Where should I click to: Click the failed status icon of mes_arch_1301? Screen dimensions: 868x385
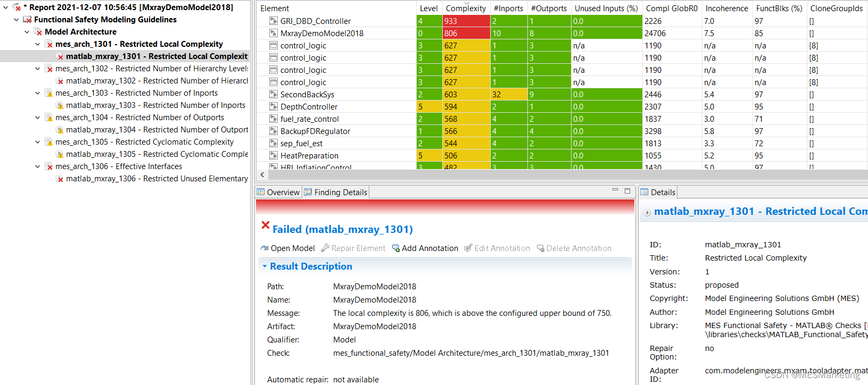[x=49, y=44]
